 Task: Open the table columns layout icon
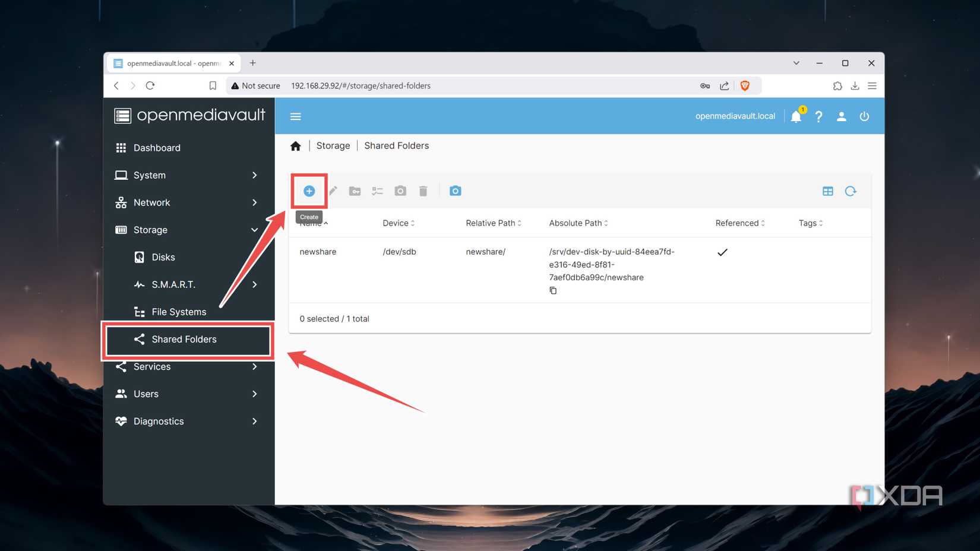(827, 191)
